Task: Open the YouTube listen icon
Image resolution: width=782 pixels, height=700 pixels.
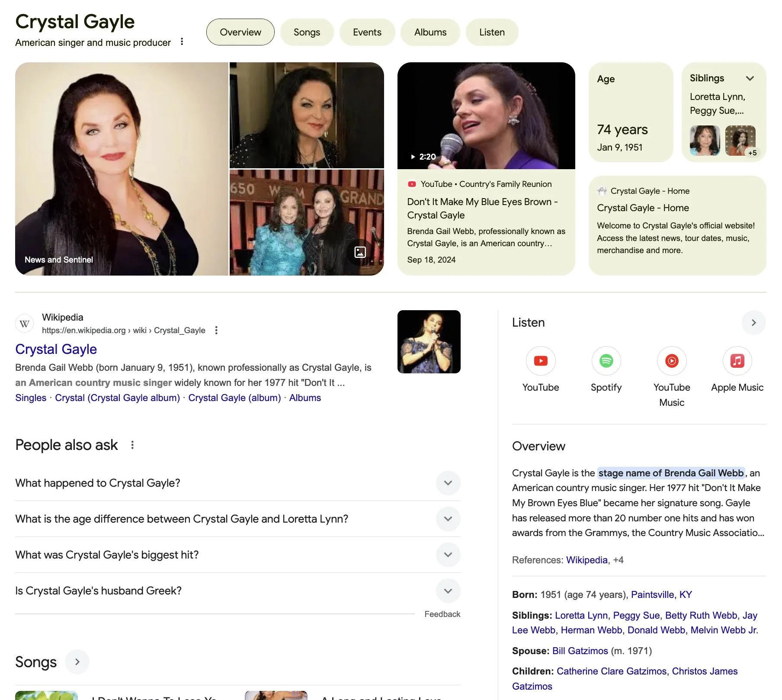Action: coord(540,361)
